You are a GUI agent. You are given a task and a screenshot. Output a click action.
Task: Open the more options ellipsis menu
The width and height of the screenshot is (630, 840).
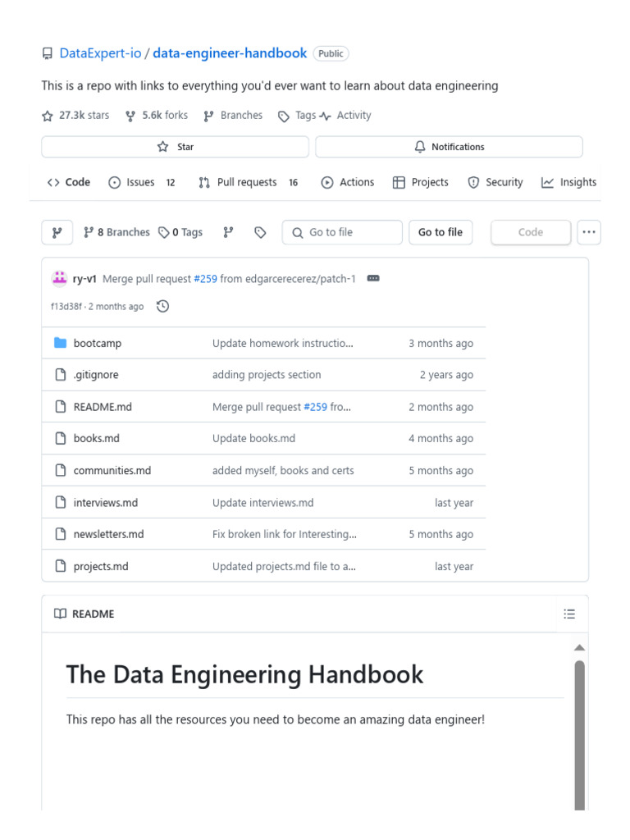click(x=589, y=232)
